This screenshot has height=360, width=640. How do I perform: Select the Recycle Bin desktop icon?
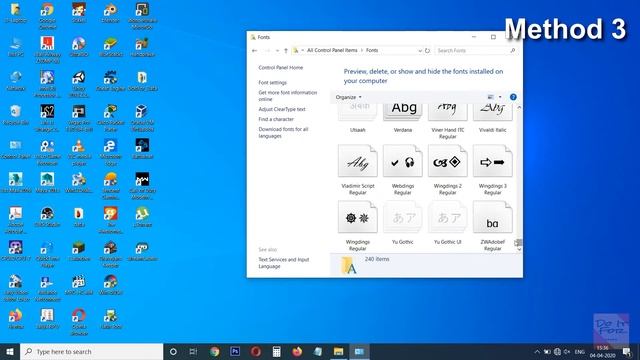16,115
